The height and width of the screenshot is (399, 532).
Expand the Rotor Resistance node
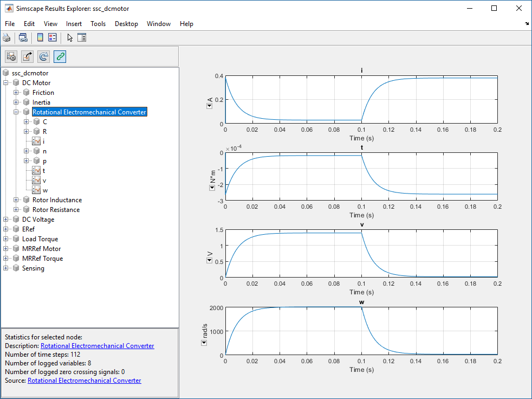(16, 210)
